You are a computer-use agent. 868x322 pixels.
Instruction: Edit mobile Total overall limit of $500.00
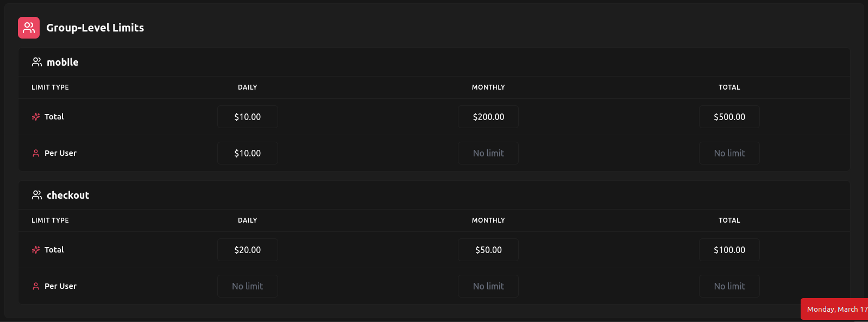729,117
